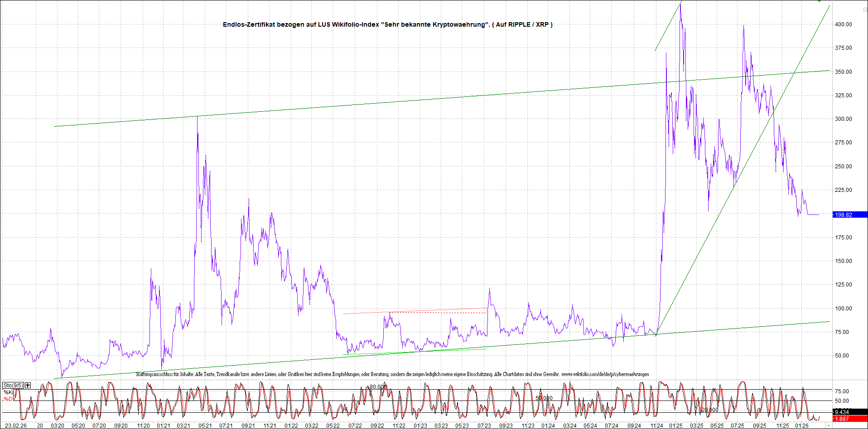Image resolution: width=868 pixels, height=429 pixels.
Task: Click the 20.000 level label in stochastic panel
Action: pos(709,410)
